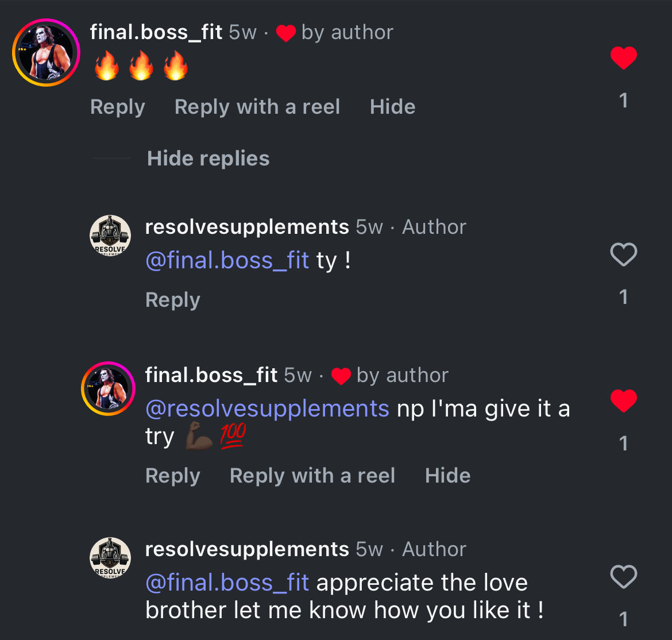Open final.boss_fit avatar on fire emoji comment
The image size is (672, 640).
[x=46, y=52]
